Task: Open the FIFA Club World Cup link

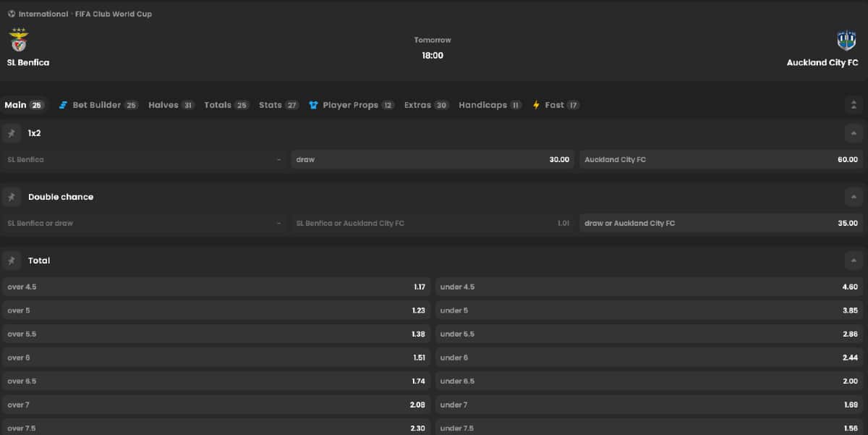Action: point(114,14)
